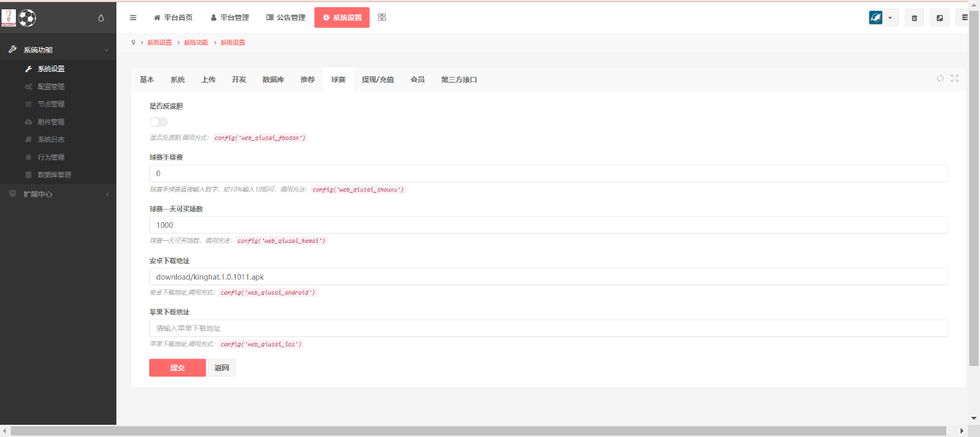Switch to the 数据库 tab
Image resolution: width=980 pixels, height=437 pixels.
(x=273, y=80)
